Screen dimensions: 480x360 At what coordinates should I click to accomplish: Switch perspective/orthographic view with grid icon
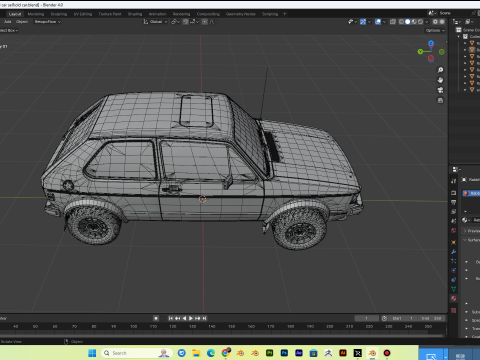click(440, 100)
